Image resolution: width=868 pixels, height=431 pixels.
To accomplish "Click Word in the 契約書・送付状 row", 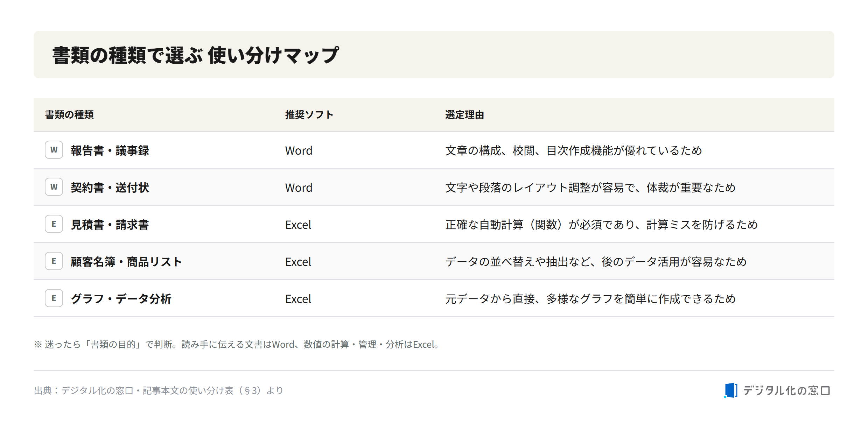I will point(299,188).
